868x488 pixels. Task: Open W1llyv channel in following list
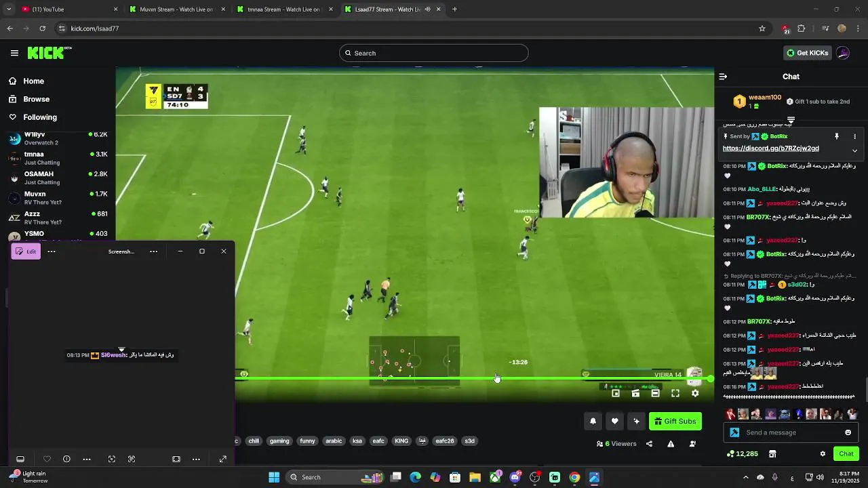58,138
